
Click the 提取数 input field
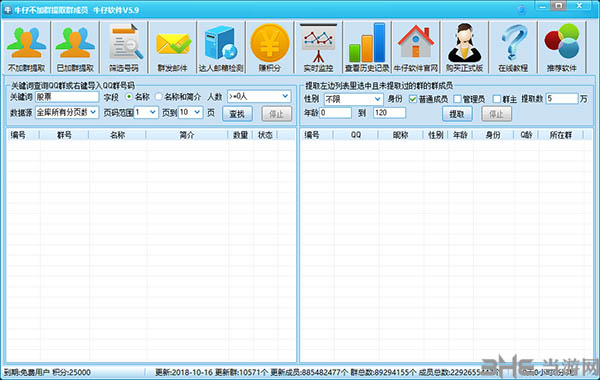tap(562, 99)
